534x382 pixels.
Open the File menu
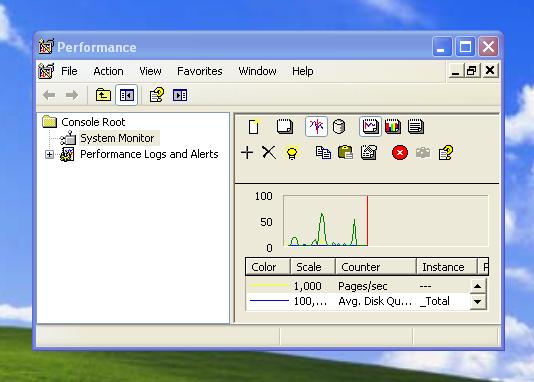(x=69, y=71)
